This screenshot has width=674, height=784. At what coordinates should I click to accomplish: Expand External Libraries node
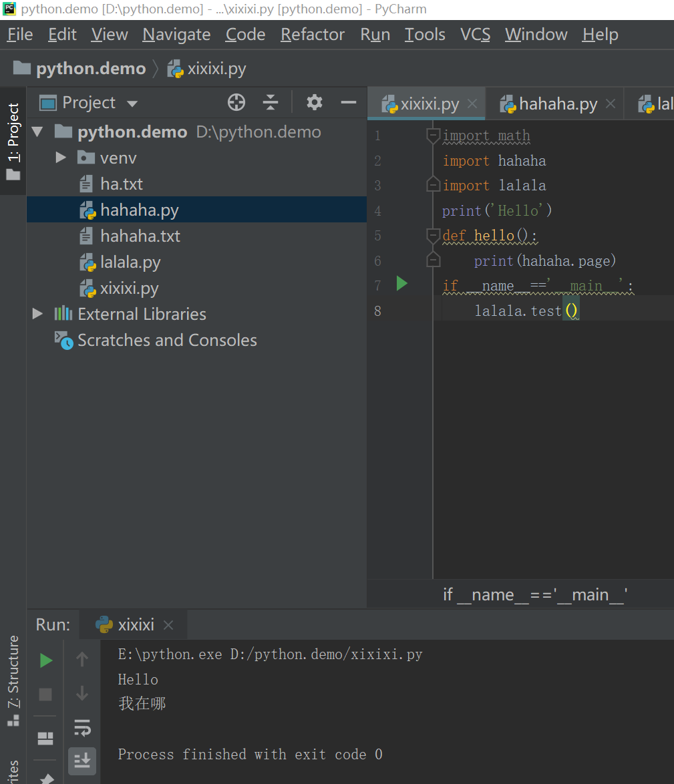pos(37,314)
